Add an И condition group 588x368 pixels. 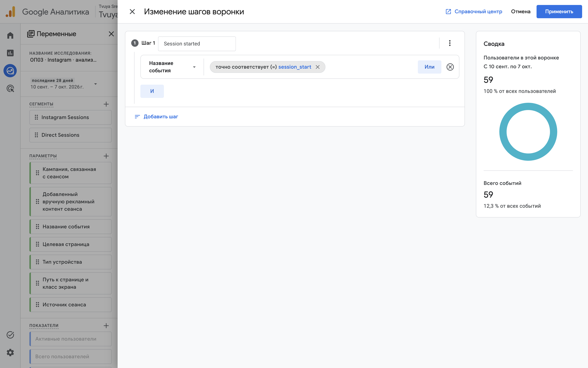152,91
